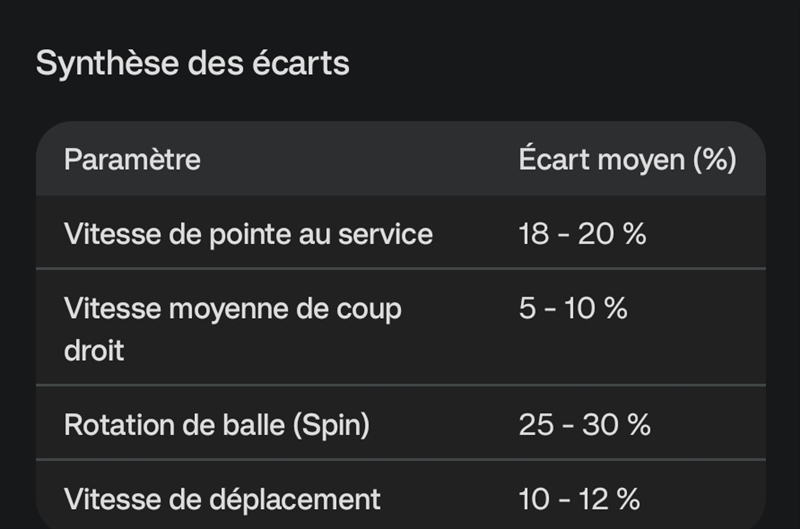Viewport: 800px width, 529px height.
Task: Click the "10 - 12 %" value
Action: pyautogui.click(x=579, y=498)
